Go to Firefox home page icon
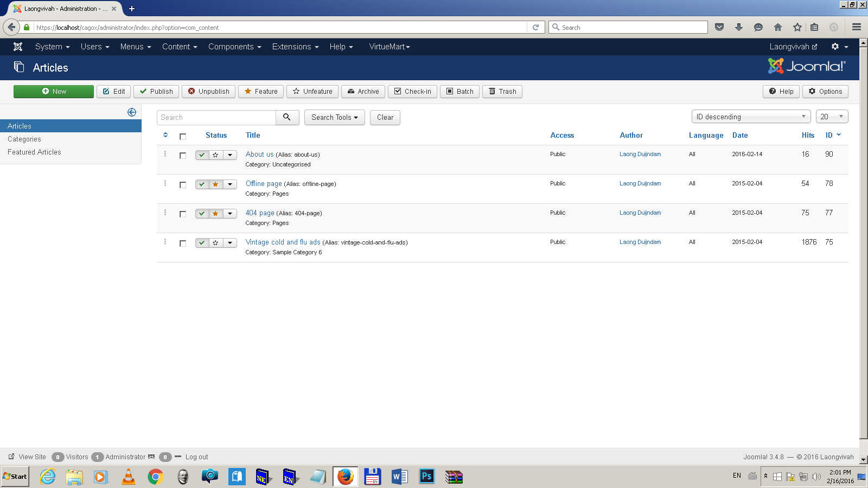868x488 pixels. [778, 27]
